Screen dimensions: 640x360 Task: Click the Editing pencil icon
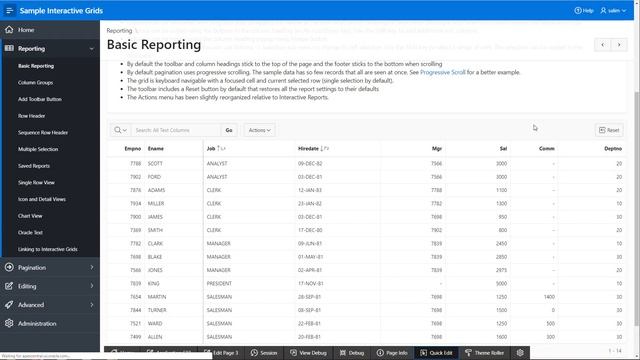9,286
